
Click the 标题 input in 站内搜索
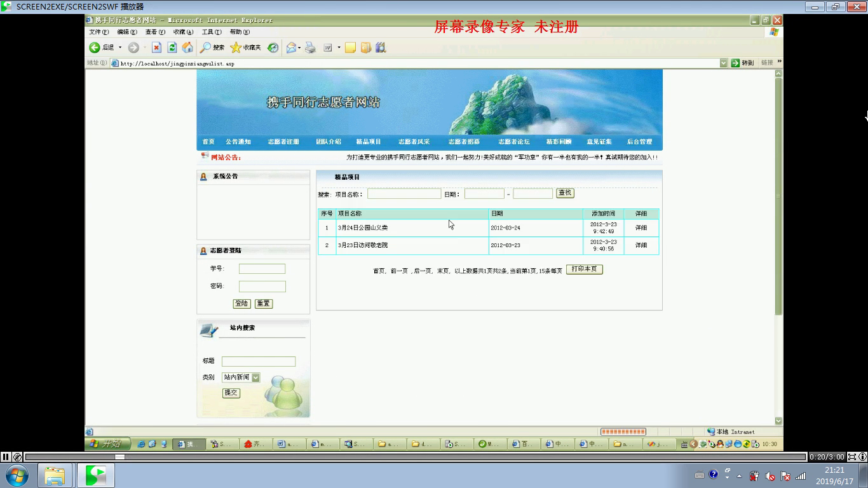259,362
